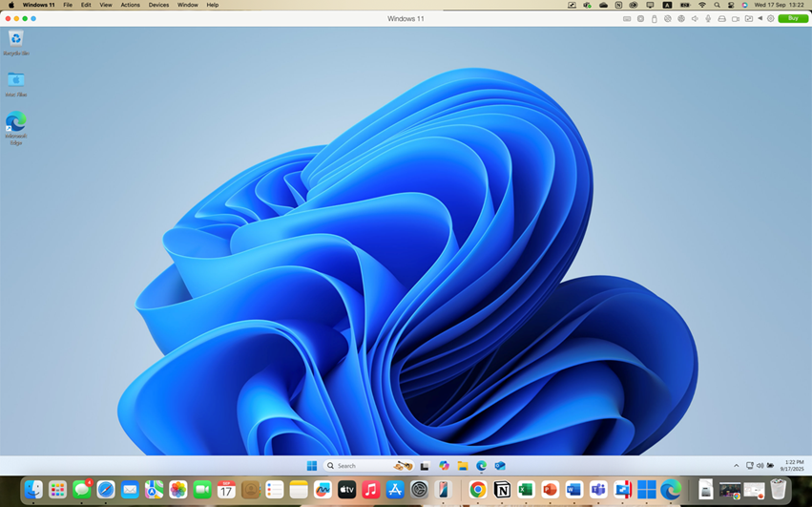Image resolution: width=812 pixels, height=507 pixels.
Task: Click the USB device icon in toolbar
Action: tap(654, 19)
